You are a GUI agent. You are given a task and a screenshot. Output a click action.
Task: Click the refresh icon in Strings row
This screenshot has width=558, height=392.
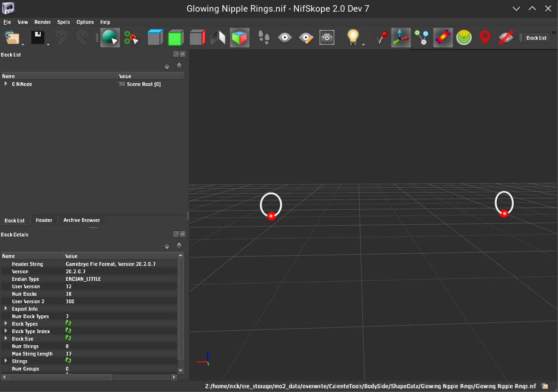pyautogui.click(x=68, y=360)
